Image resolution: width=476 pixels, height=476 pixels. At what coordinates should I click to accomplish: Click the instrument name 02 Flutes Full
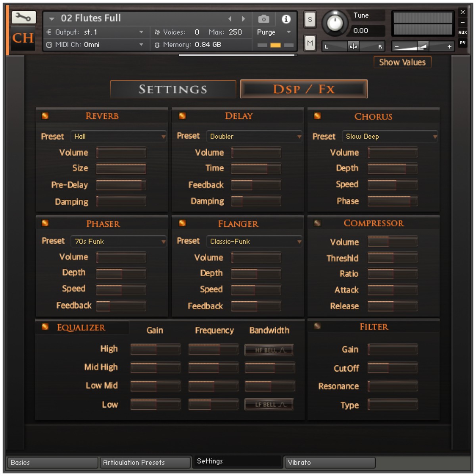click(90, 18)
